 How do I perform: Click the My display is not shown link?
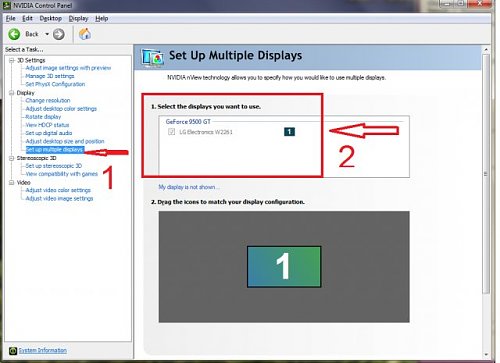(189, 187)
